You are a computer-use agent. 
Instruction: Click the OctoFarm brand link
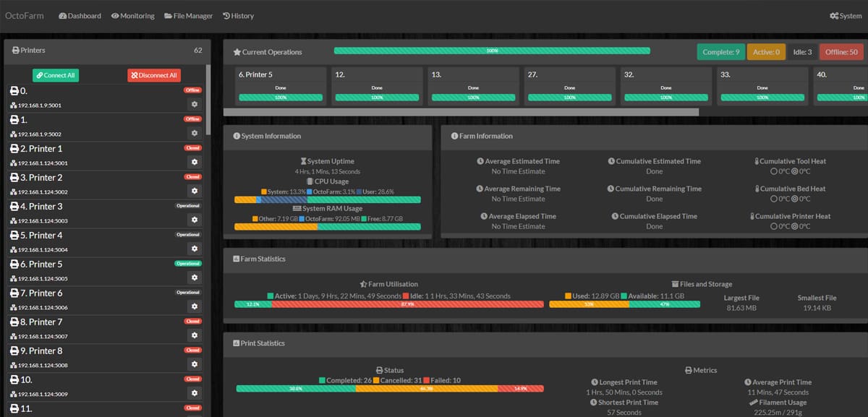coord(25,16)
